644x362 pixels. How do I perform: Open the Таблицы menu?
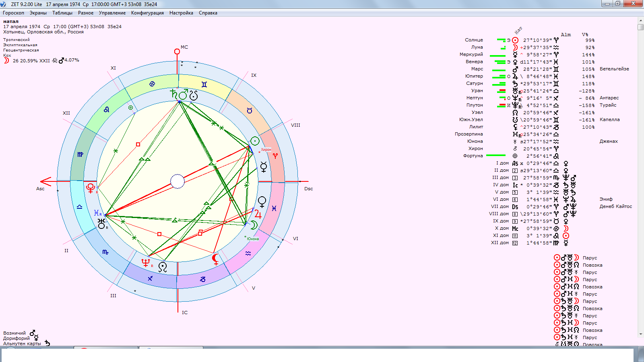click(62, 13)
